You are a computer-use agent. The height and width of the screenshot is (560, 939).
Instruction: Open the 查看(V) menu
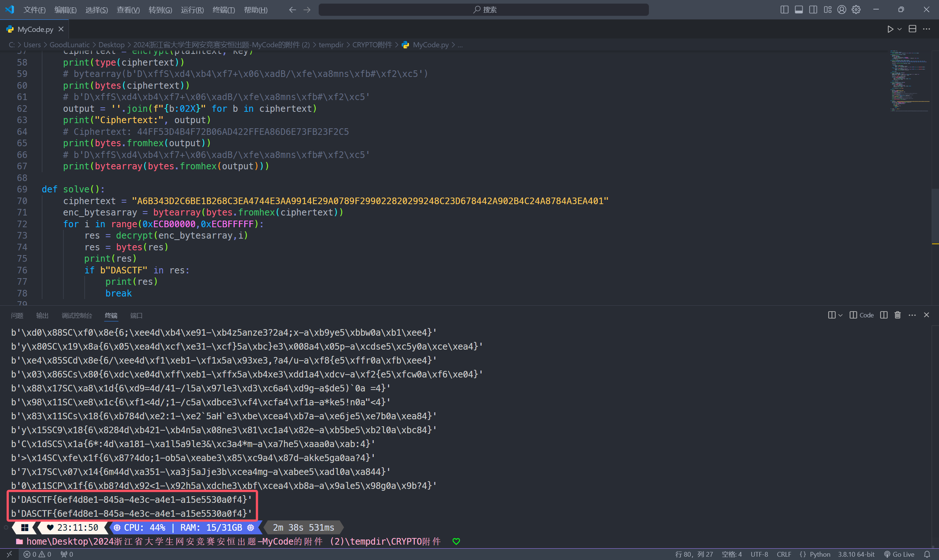pos(128,10)
